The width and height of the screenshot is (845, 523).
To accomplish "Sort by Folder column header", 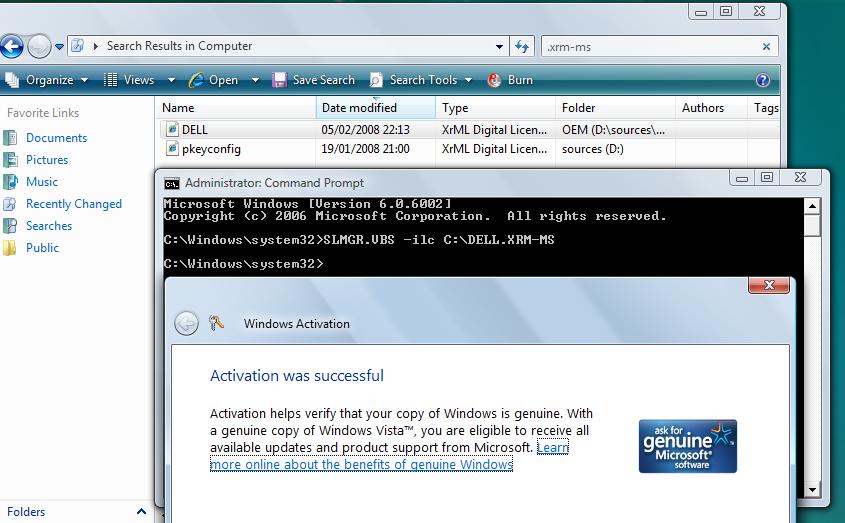I will [615, 108].
